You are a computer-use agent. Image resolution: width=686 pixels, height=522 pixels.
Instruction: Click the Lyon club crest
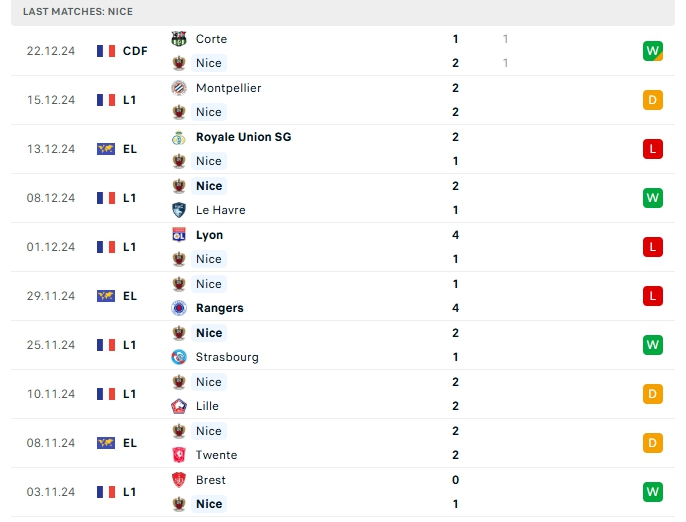click(180, 235)
